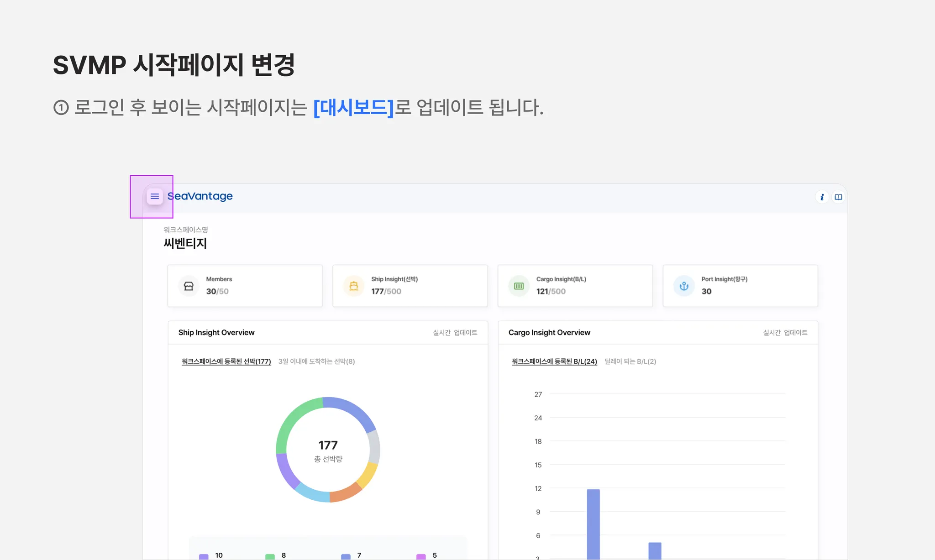The image size is (935, 560).
Task: Switch to 3일 이내에 도착하는 선박(8) tab
Action: click(316, 361)
